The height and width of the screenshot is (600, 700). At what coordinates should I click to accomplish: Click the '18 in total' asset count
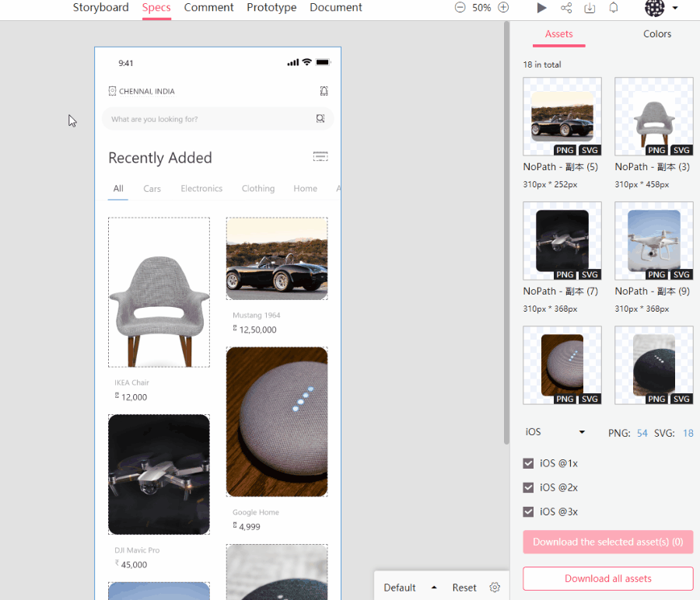[542, 65]
